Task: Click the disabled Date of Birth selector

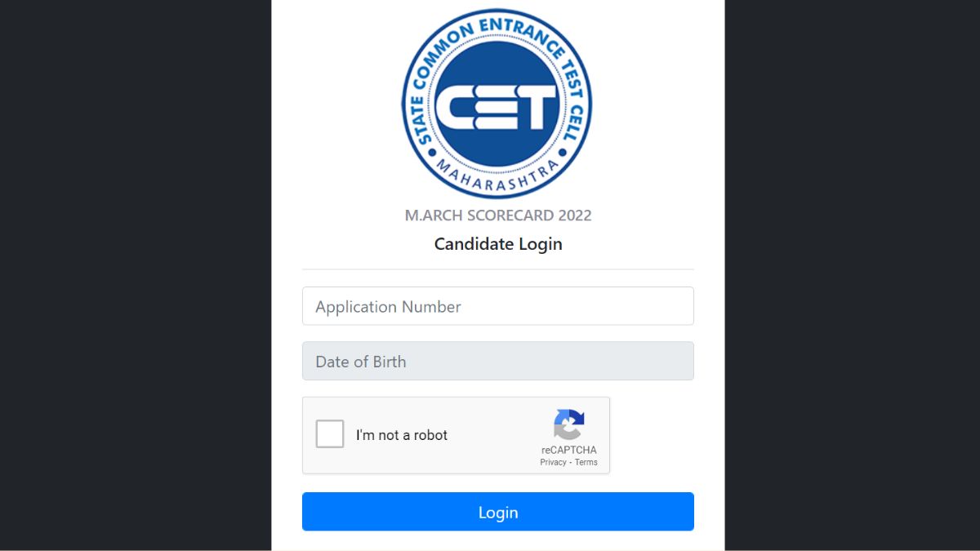Action: click(498, 360)
